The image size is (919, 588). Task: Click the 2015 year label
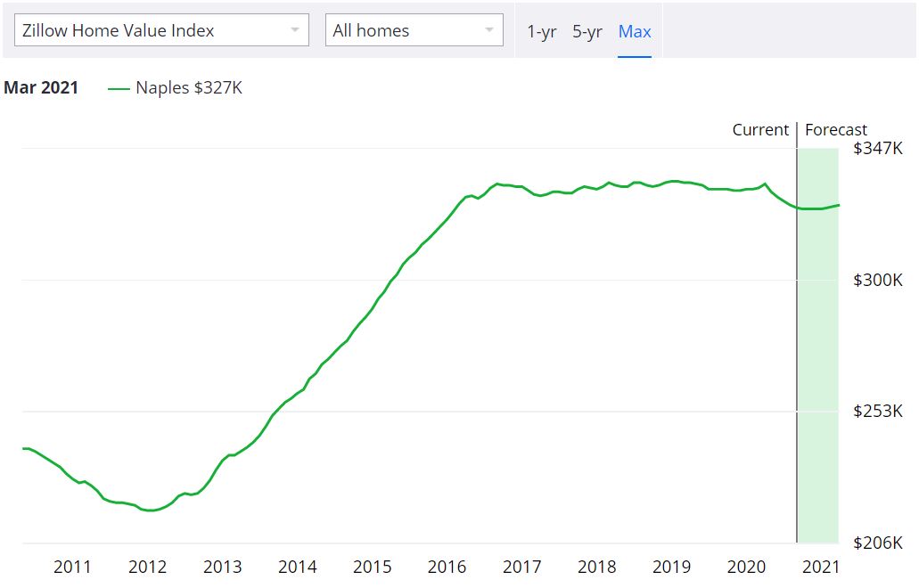click(x=373, y=567)
